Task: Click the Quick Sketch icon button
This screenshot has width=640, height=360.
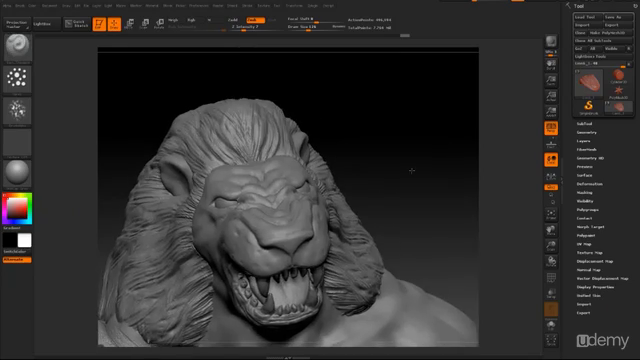Action: (x=77, y=24)
